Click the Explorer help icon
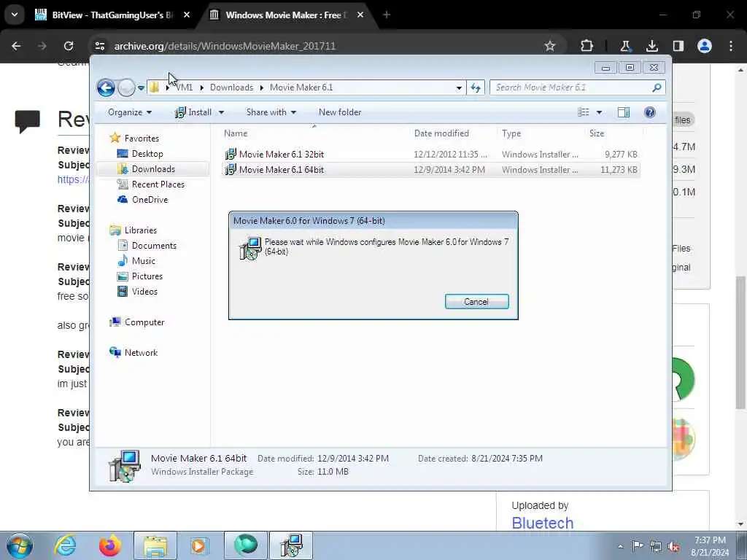This screenshot has width=747, height=560. [650, 112]
